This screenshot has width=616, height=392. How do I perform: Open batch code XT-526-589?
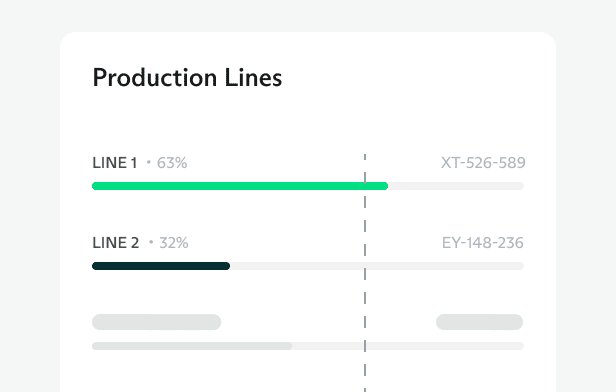(483, 163)
